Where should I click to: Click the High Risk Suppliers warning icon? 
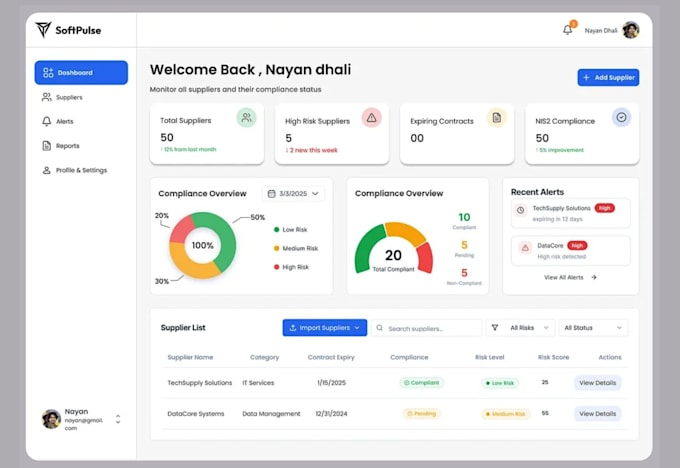coord(372,118)
